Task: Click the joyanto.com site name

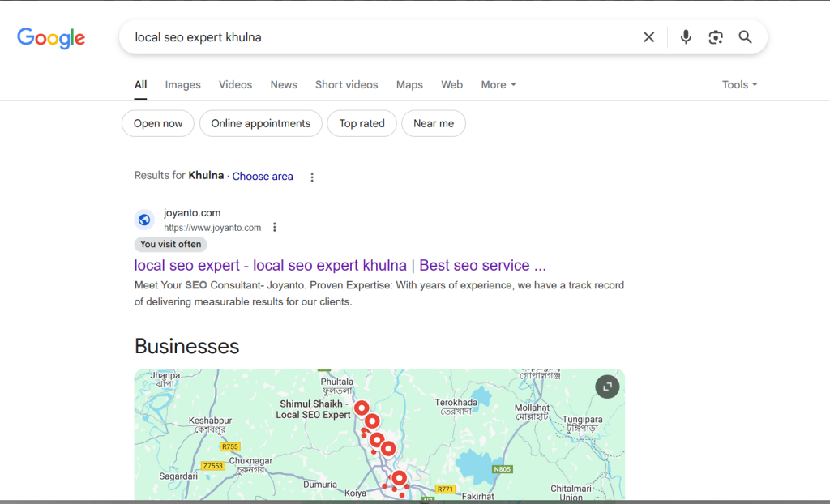Action: (192, 213)
